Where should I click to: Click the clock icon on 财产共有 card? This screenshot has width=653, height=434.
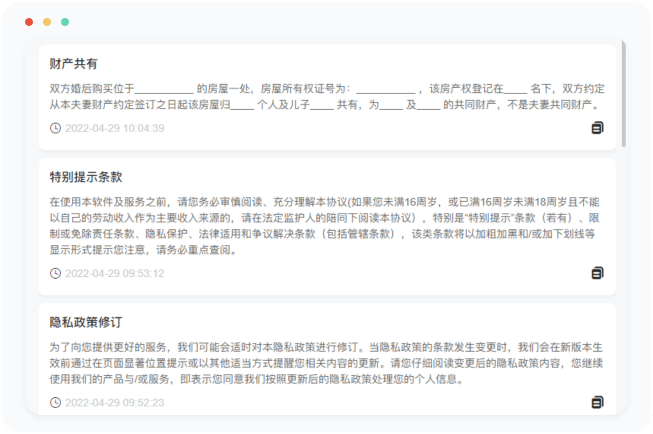[x=55, y=128]
